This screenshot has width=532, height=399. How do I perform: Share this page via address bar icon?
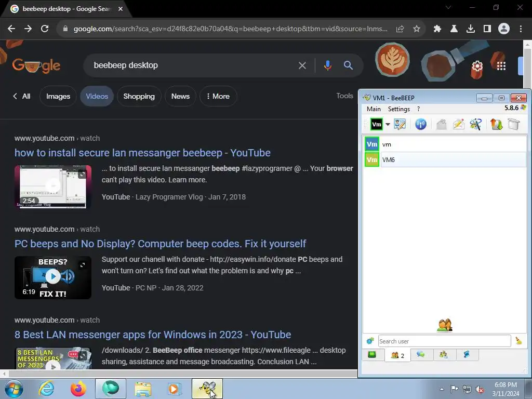pos(400,29)
